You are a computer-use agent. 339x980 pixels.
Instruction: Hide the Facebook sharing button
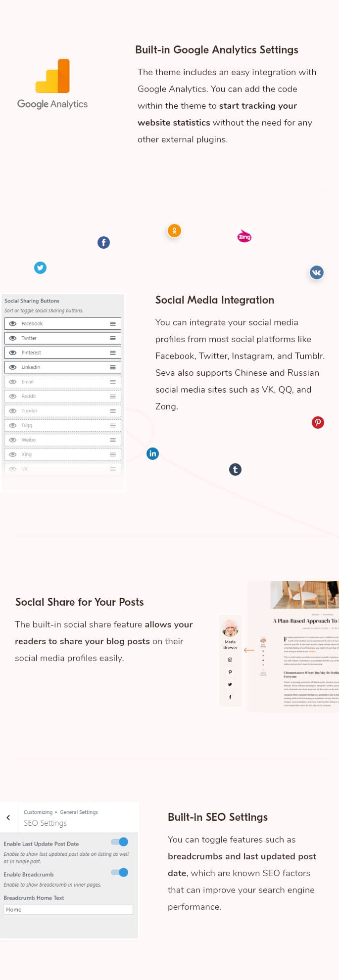13,323
